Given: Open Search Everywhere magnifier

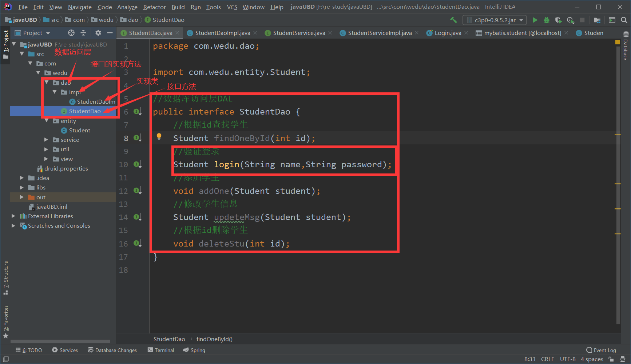Looking at the screenshot, I should [624, 20].
